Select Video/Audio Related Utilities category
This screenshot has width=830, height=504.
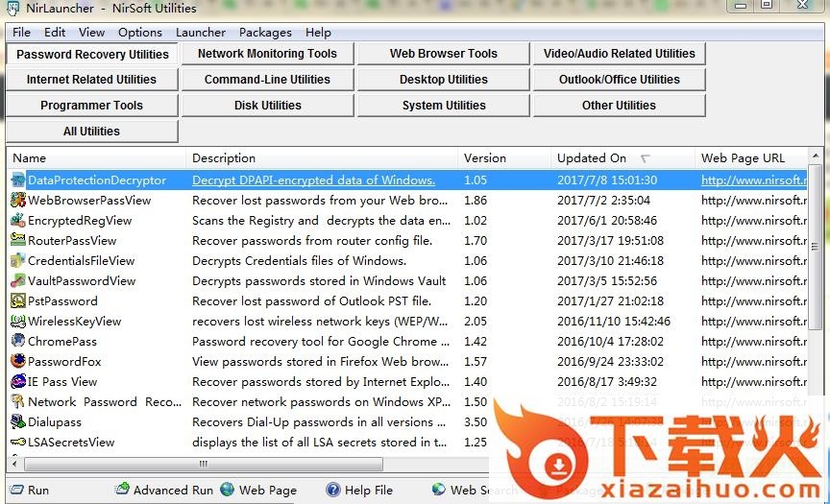(620, 54)
